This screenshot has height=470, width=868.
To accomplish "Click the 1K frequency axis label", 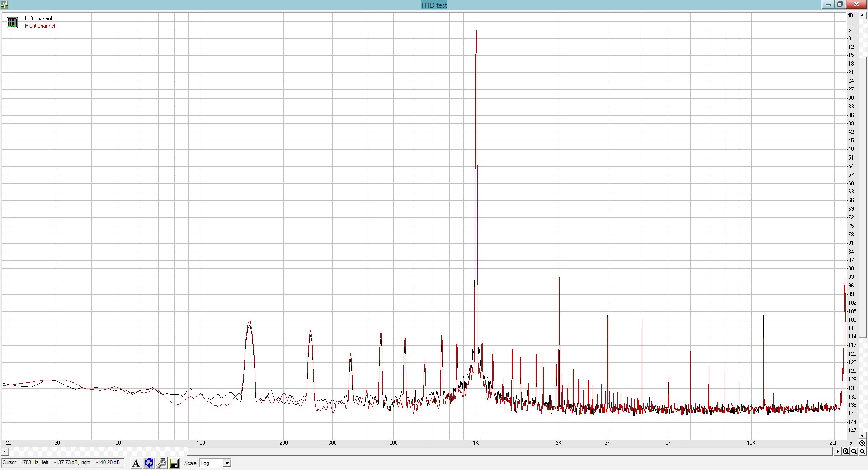I will tap(476, 443).
